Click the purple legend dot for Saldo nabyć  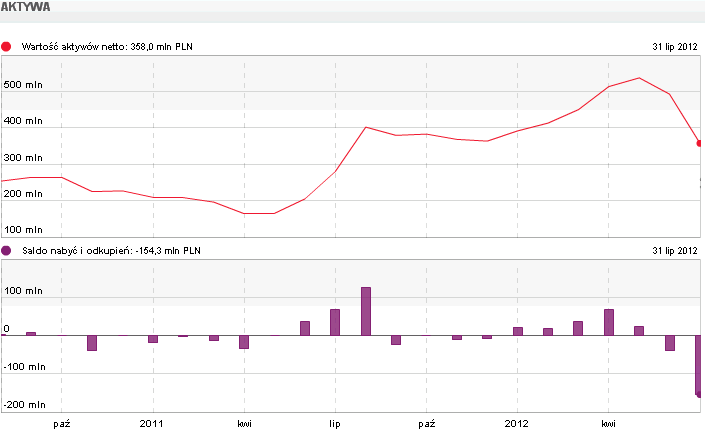(7, 251)
